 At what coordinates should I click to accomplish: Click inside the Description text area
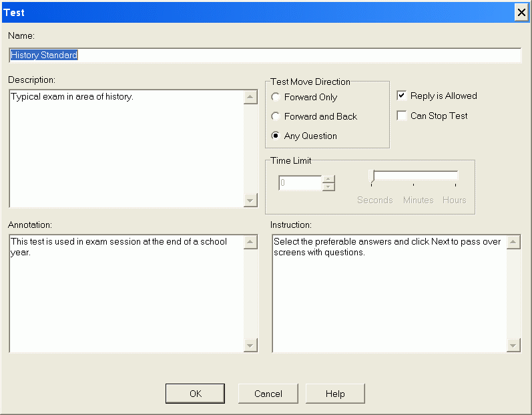click(x=127, y=148)
